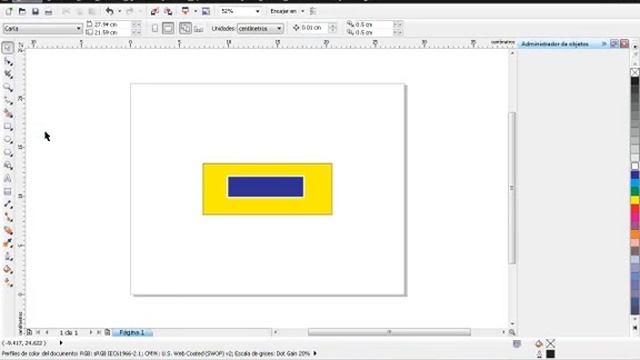Select the Shape tool
The image size is (640, 360).
click(8, 61)
